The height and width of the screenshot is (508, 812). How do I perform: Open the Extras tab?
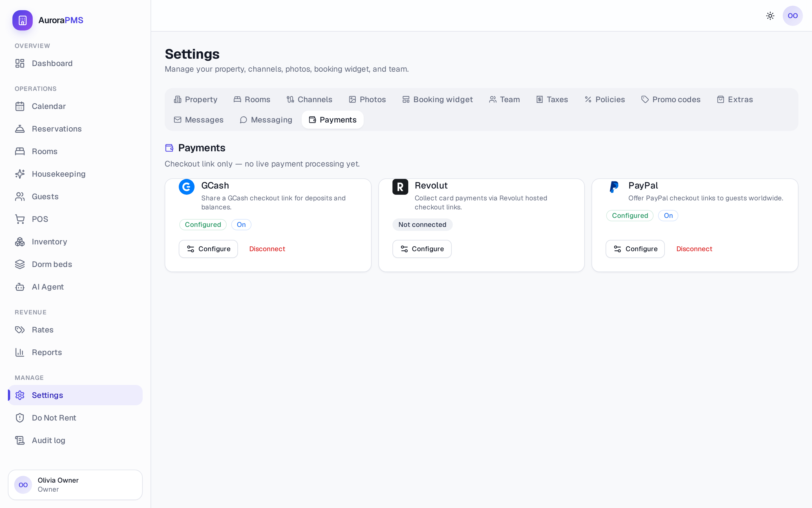[735, 99]
